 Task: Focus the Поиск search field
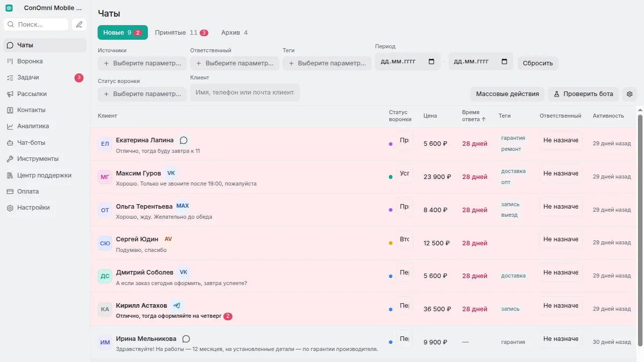click(36, 24)
